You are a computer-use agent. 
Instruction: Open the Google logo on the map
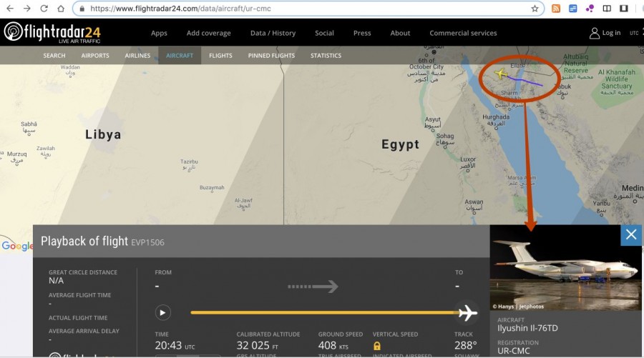click(x=17, y=246)
